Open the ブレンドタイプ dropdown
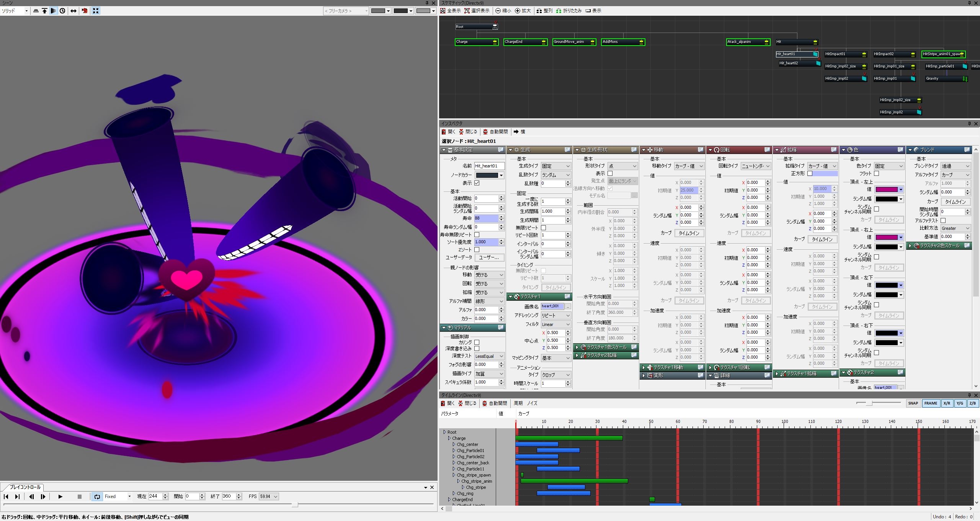 (x=955, y=166)
